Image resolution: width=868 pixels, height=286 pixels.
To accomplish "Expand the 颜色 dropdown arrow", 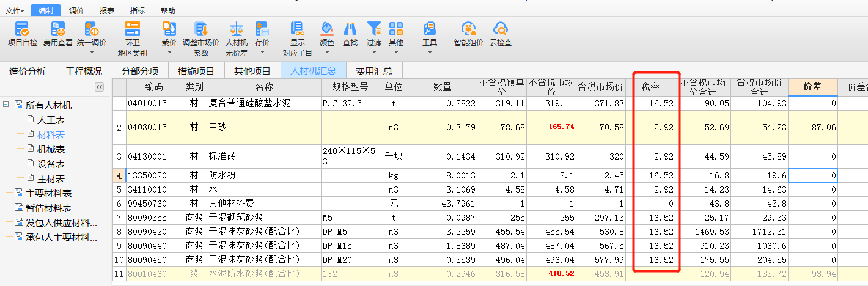I will coord(327,53).
